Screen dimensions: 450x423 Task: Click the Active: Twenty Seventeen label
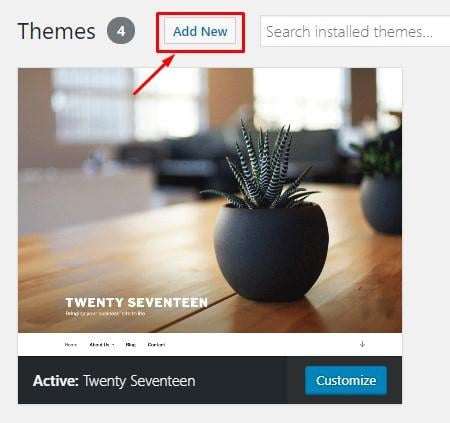coord(114,381)
